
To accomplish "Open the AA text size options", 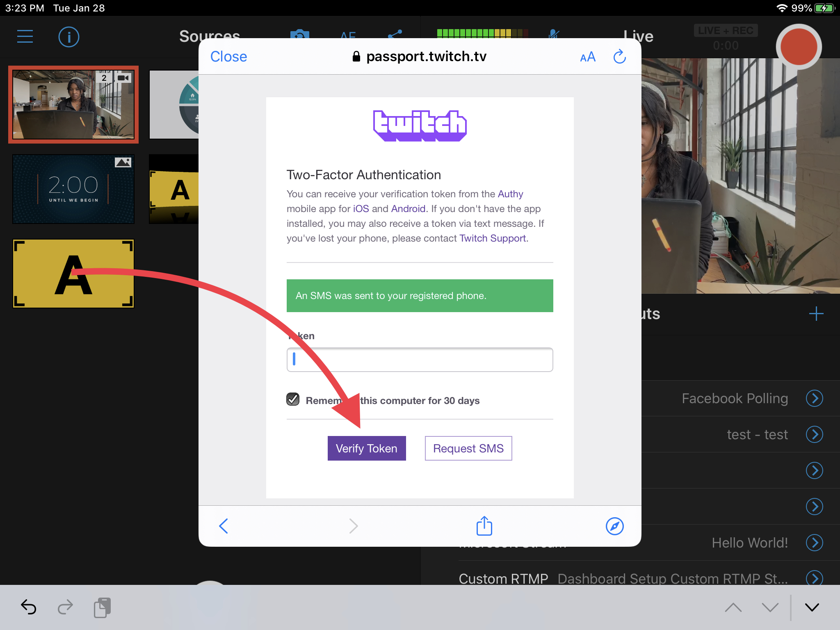I will click(x=587, y=57).
